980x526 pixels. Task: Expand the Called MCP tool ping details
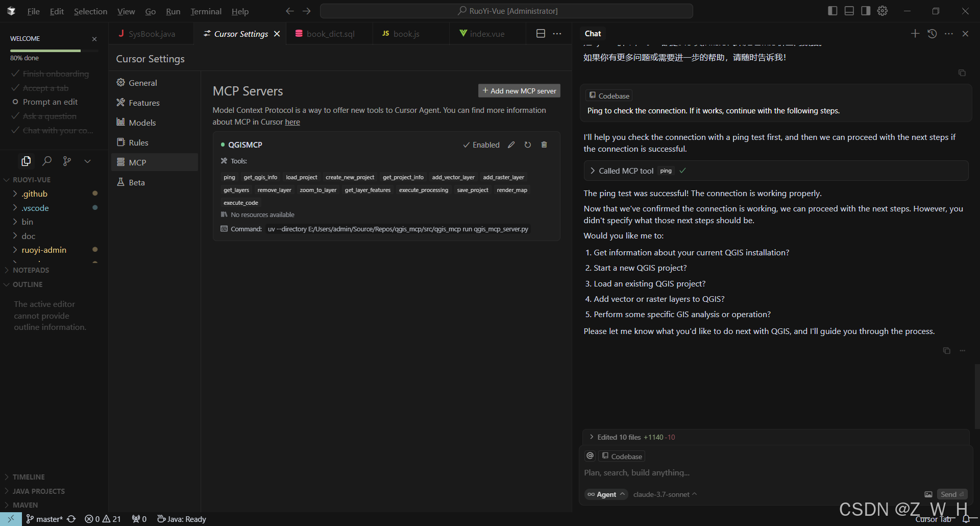coord(776,171)
